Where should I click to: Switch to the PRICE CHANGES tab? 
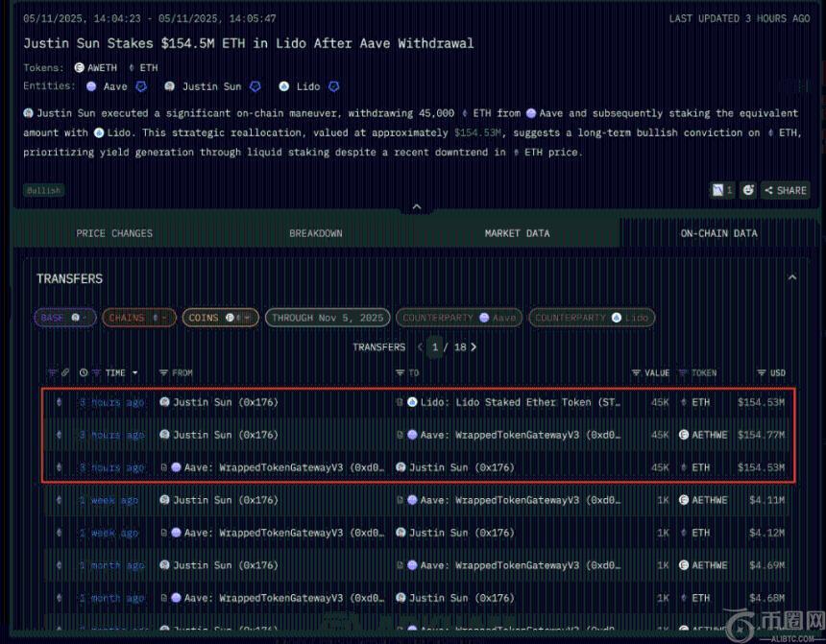114,233
